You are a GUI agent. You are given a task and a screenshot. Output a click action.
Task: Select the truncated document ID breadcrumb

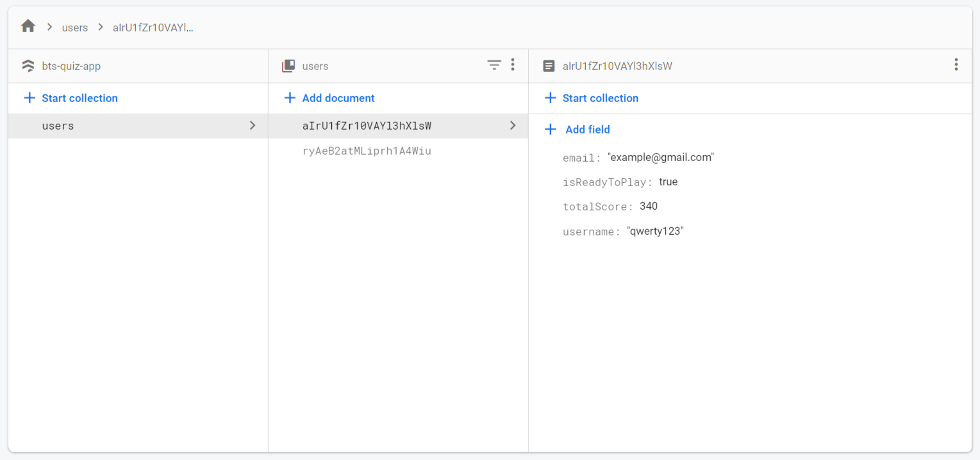click(153, 28)
